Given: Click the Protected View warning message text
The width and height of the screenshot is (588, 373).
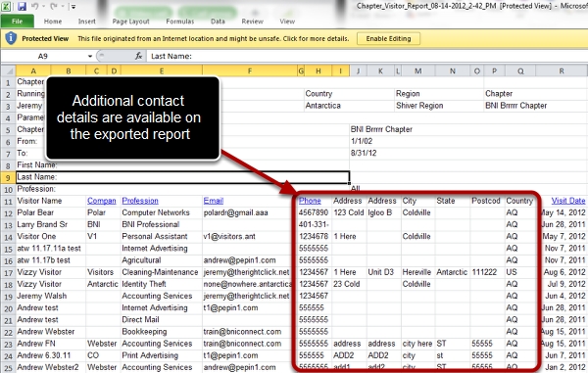Looking at the screenshot, I should click(213, 38).
